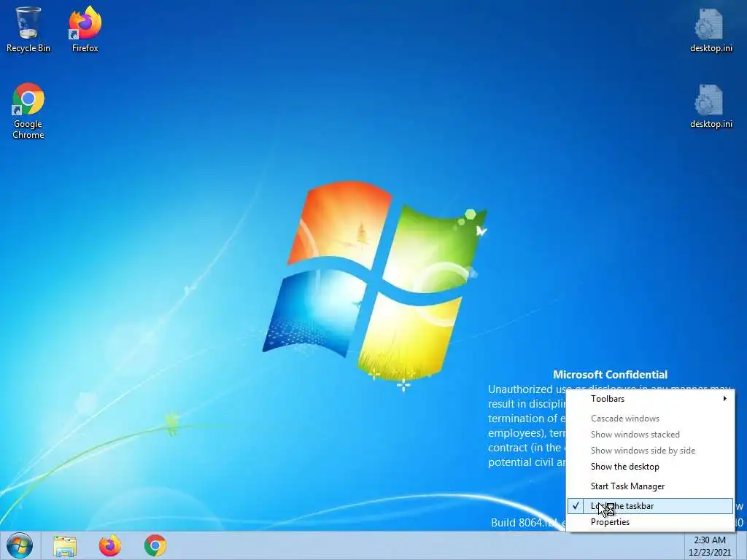Select the Firefox desktop shortcut
This screenshot has height=560, width=747.
coord(85,28)
